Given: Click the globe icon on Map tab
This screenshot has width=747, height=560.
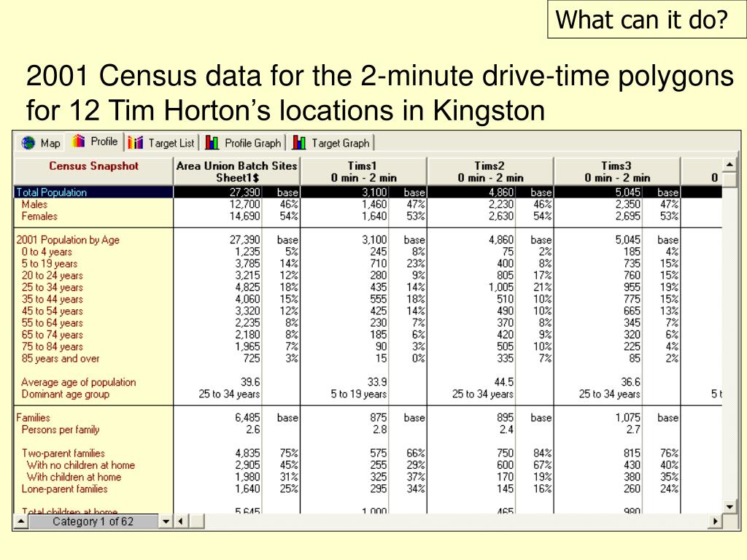Looking at the screenshot, I should (28, 142).
